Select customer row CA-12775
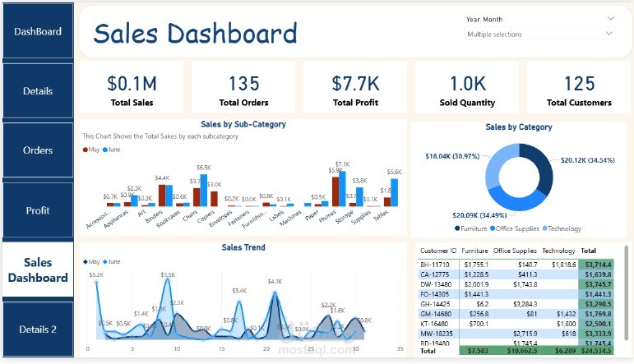Image resolution: width=634 pixels, height=364 pixels. 516,274
